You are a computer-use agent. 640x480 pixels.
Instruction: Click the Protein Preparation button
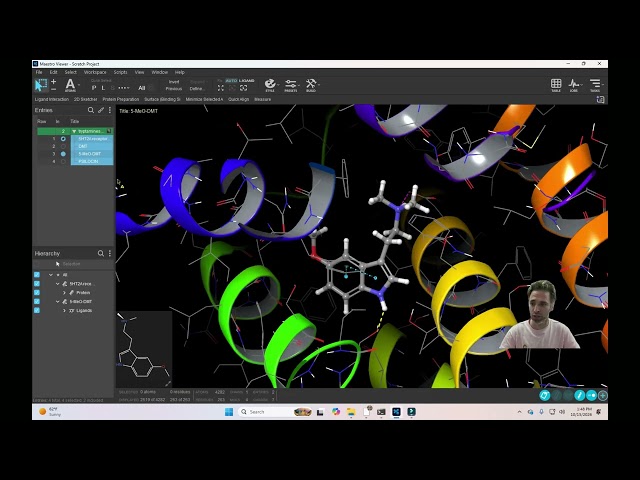click(x=120, y=99)
